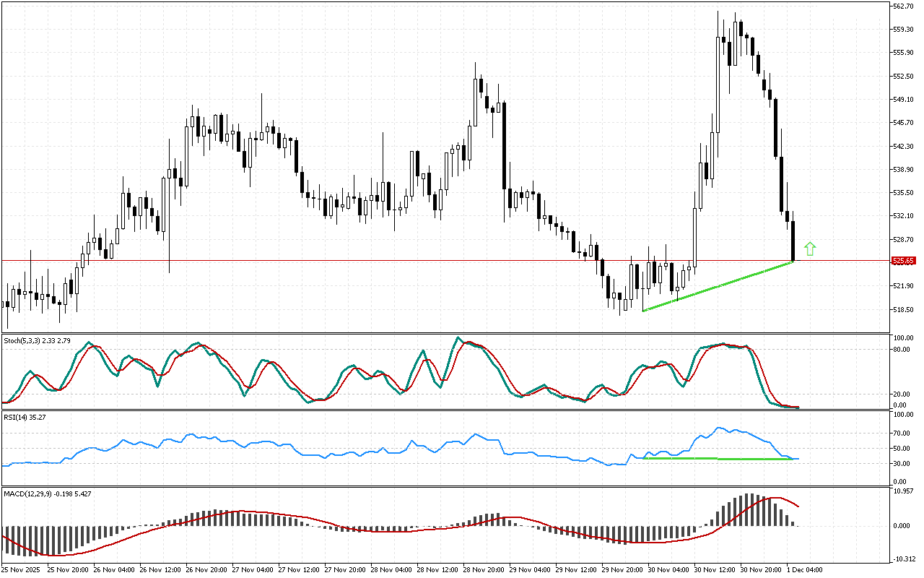The width and height of the screenshot is (924, 578).
Task: Click the 10.957 value on the MACD scale
Action: pyautogui.click(x=905, y=491)
